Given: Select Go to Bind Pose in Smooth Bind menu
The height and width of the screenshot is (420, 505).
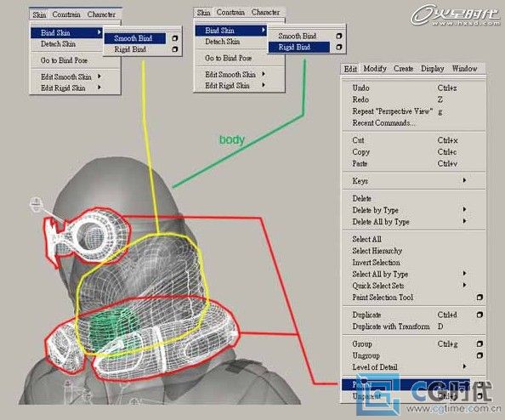Looking at the screenshot, I should [x=64, y=60].
